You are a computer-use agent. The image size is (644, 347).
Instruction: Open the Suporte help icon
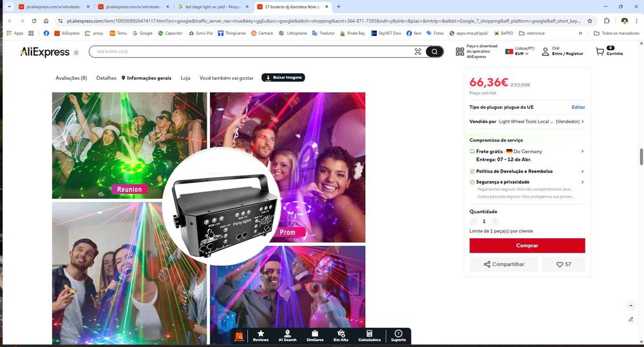pyautogui.click(x=398, y=335)
